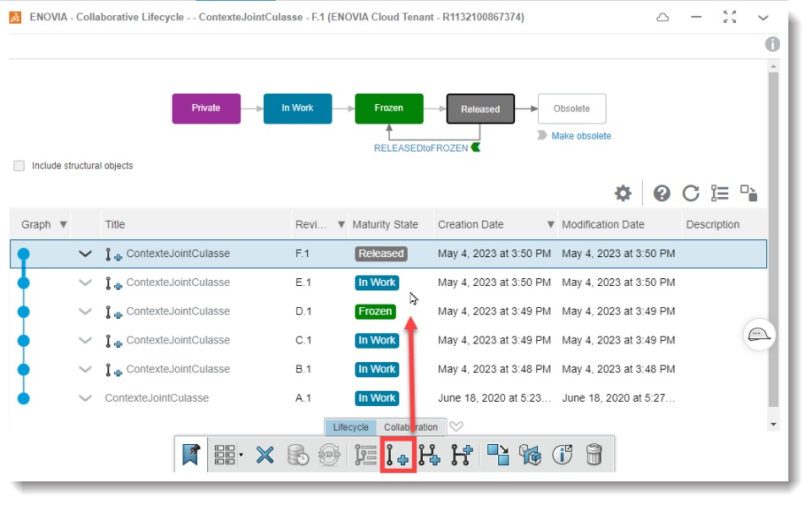The width and height of the screenshot is (812, 505).
Task: Click the blue X cancel icon
Action: (265, 456)
